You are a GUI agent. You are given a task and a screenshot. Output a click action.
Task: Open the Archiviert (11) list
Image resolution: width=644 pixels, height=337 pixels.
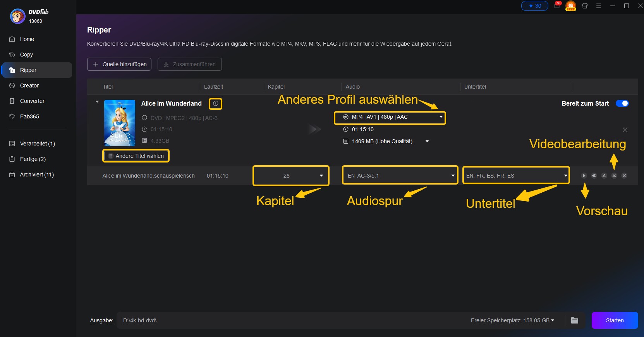pyautogui.click(x=36, y=174)
